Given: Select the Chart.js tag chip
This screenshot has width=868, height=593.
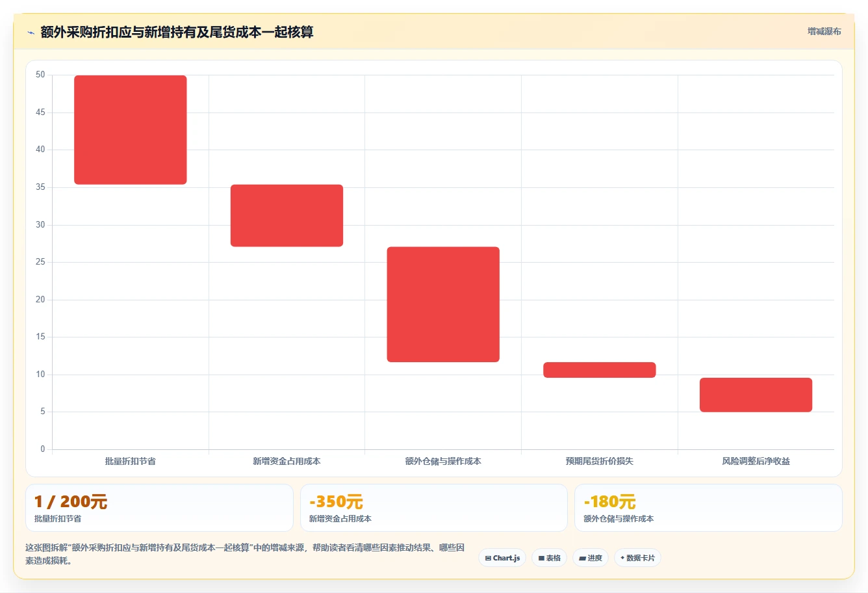Looking at the screenshot, I should (x=502, y=558).
